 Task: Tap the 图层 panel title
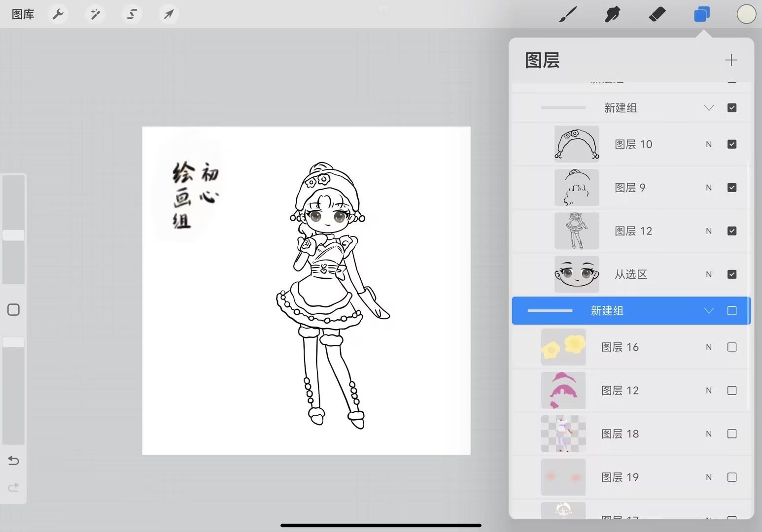tap(542, 60)
